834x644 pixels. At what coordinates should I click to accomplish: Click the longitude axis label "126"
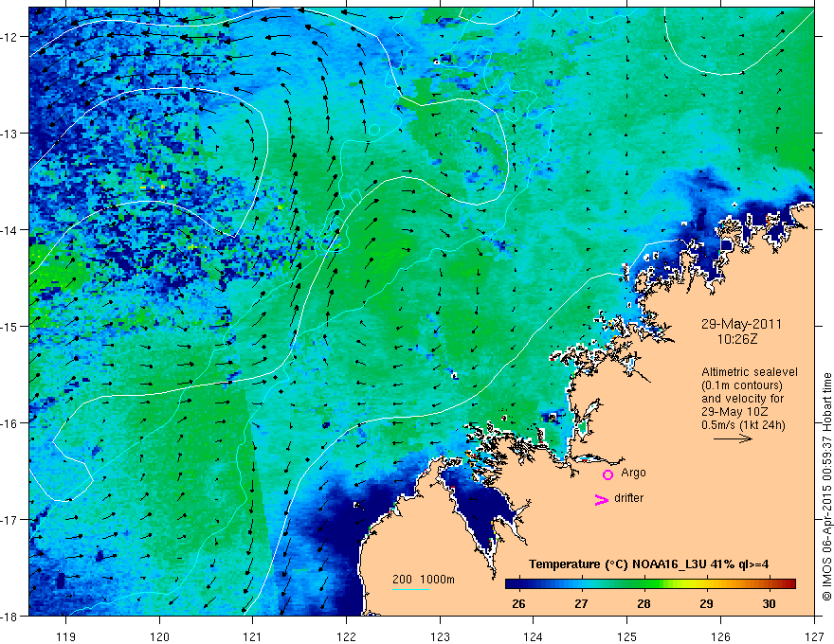(720, 636)
